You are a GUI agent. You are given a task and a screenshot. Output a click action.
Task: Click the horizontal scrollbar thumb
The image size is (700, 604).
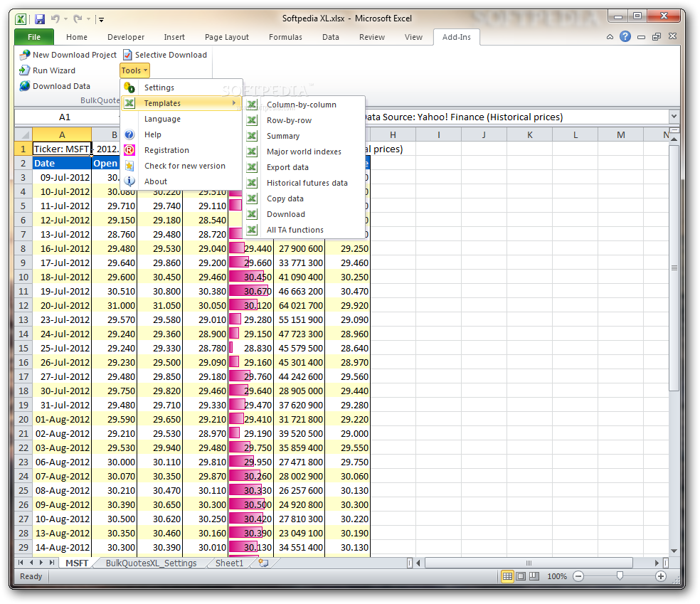click(529, 563)
